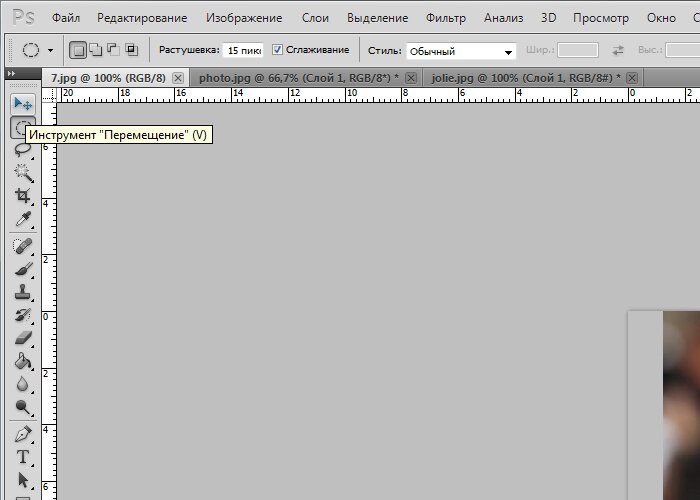
Task: Close the jolie.jpg document tab
Action: coord(632,78)
